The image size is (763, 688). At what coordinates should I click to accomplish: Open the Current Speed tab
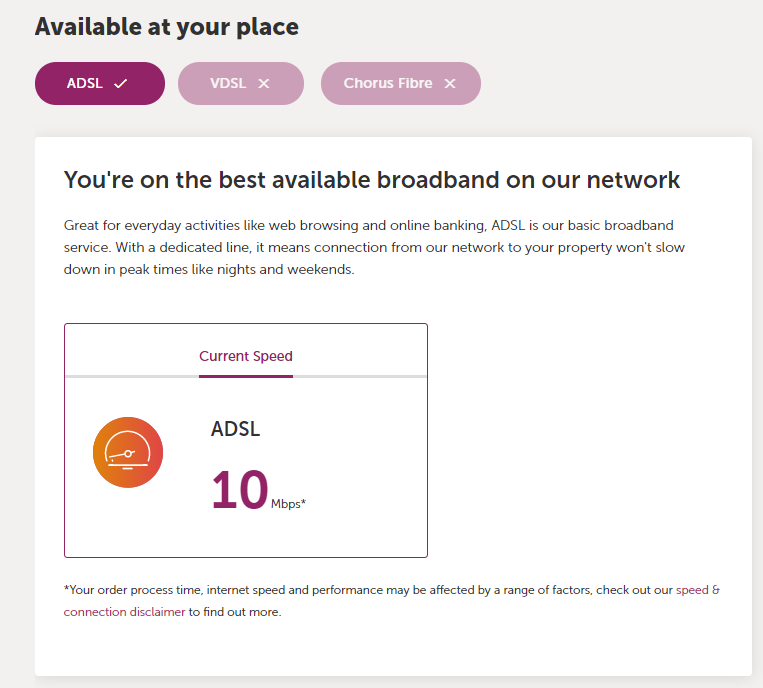pos(246,356)
